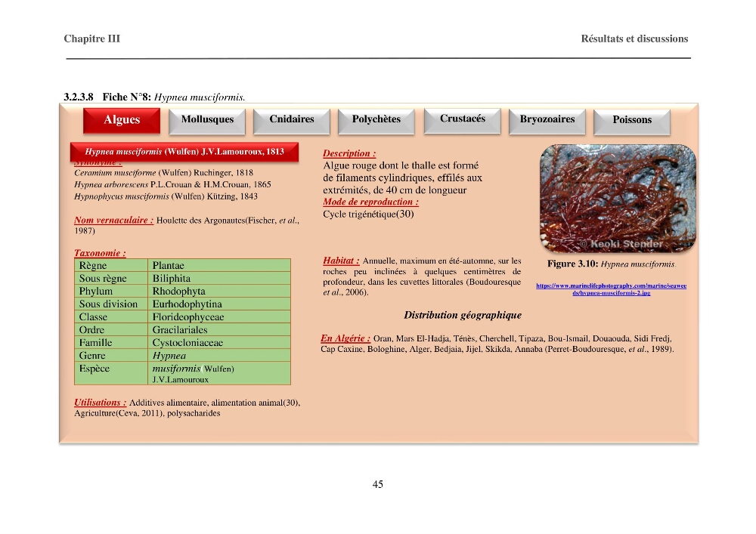Open the marinelifephotography.com image link
Viewport: 756px width, 534px height.
pyautogui.click(x=612, y=289)
